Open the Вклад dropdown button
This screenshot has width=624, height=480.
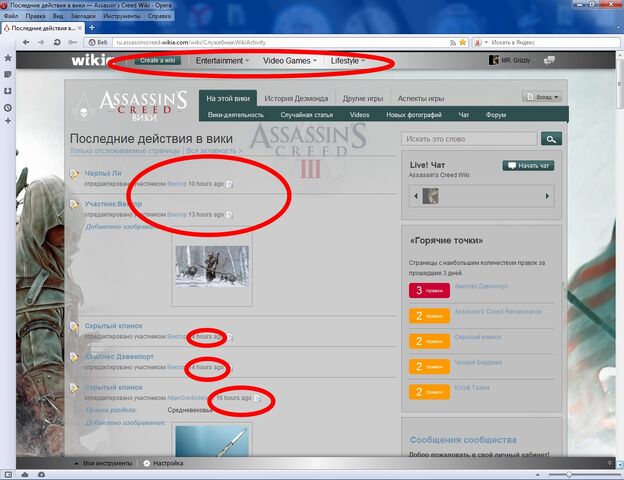click(x=542, y=97)
